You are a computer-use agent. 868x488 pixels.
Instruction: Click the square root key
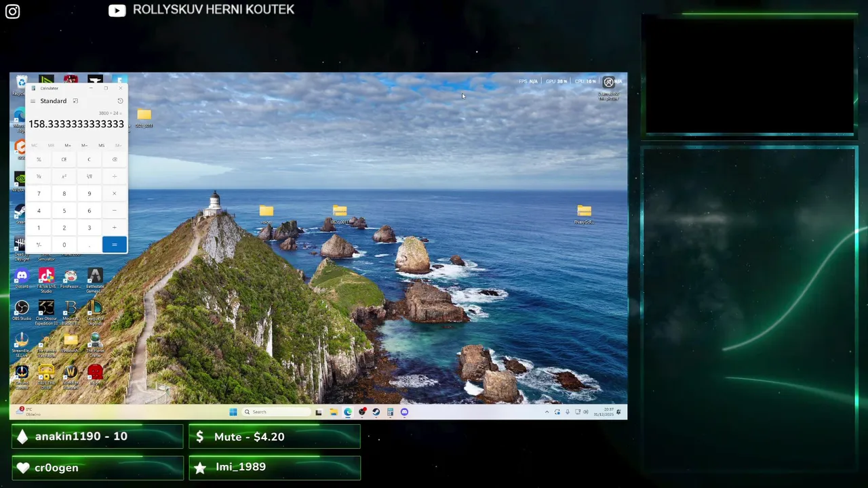pos(89,176)
